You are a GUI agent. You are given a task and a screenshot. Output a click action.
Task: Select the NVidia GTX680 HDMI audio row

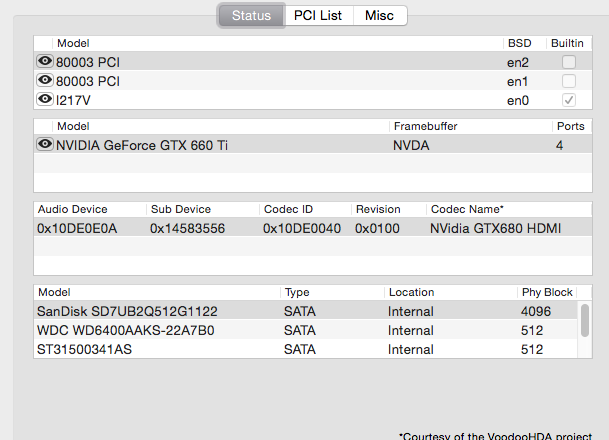[x=300, y=228]
